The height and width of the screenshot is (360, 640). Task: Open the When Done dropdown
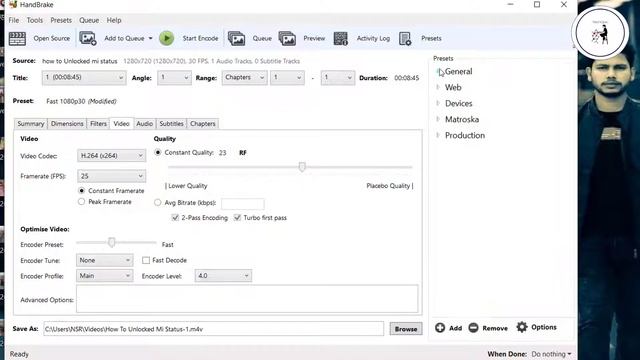point(551,354)
